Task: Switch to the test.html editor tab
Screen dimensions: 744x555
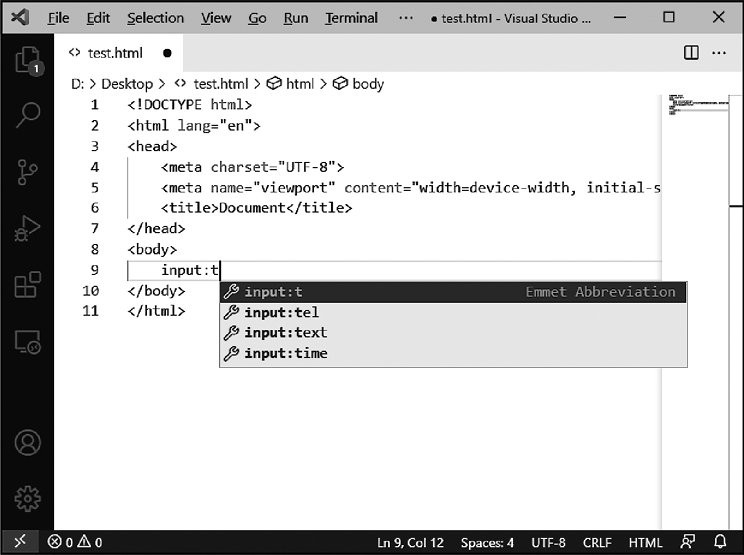Action: 108,52
